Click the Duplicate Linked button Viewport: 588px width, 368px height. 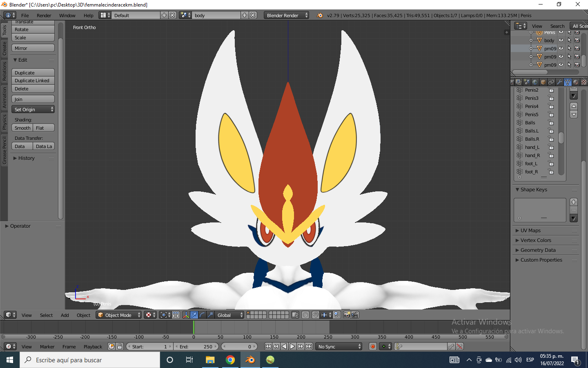33,81
